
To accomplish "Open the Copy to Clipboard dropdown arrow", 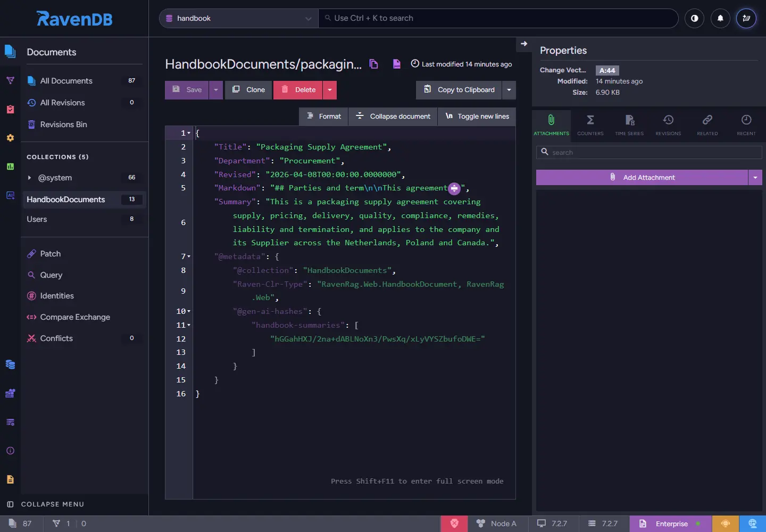I will click(509, 90).
